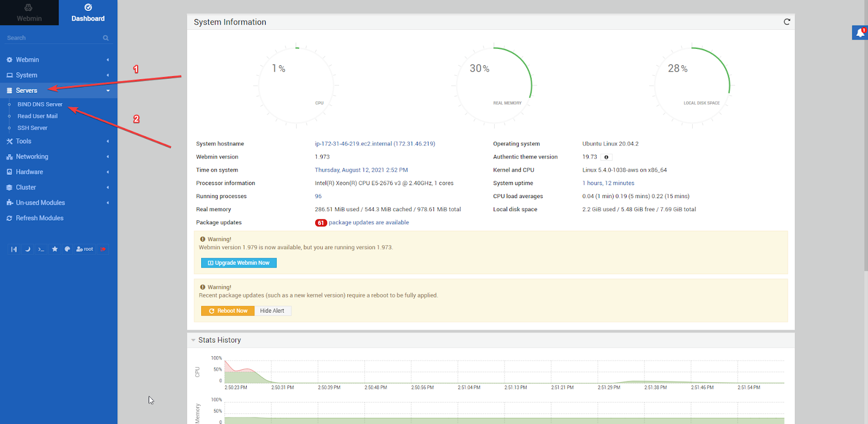This screenshot has width=868, height=424.
Task: Click the Reboot Now button
Action: (x=228, y=311)
